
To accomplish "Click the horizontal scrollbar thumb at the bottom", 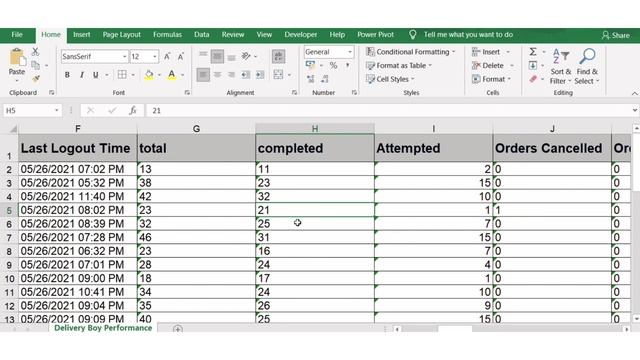I will [x=455, y=329].
